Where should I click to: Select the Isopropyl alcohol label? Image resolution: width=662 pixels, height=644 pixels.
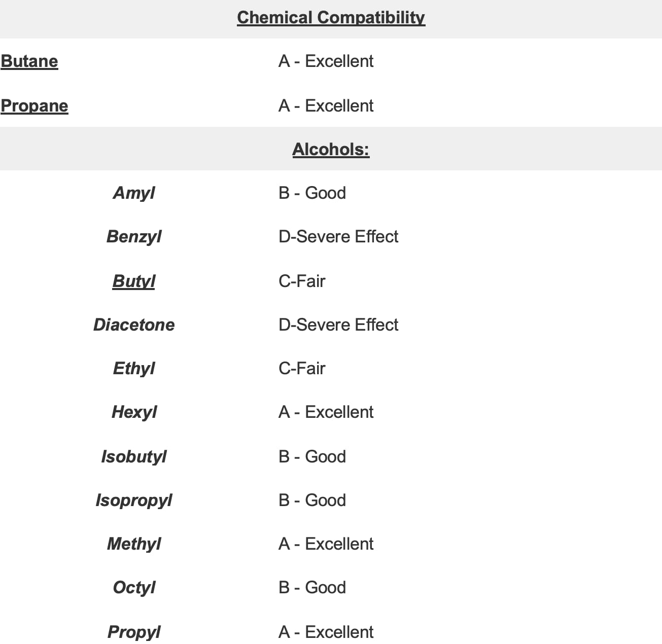coord(134,500)
